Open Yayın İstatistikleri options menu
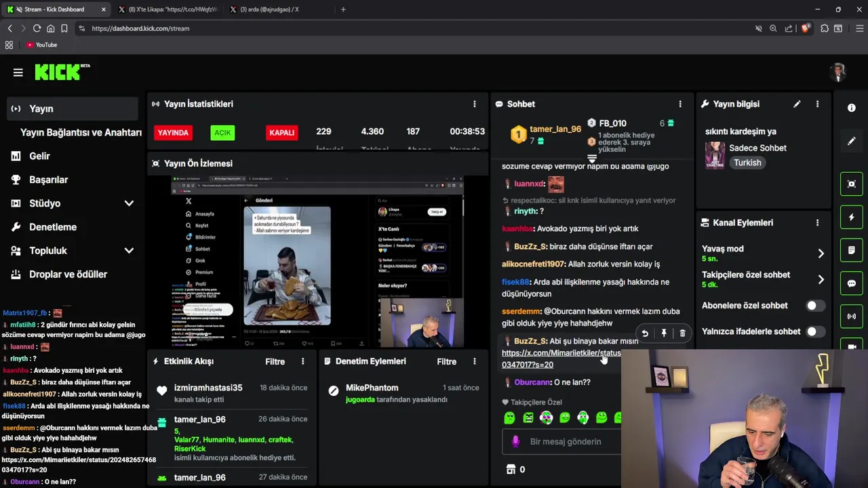 475,104
